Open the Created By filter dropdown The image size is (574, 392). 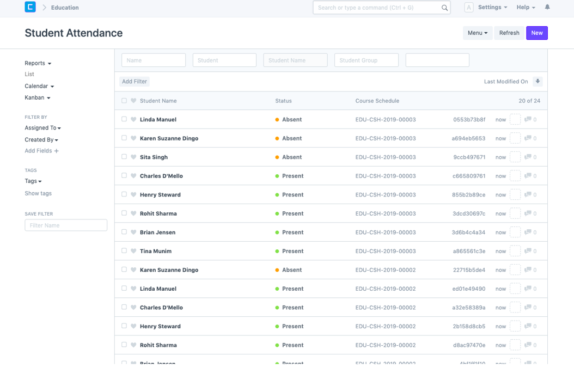[x=41, y=140]
